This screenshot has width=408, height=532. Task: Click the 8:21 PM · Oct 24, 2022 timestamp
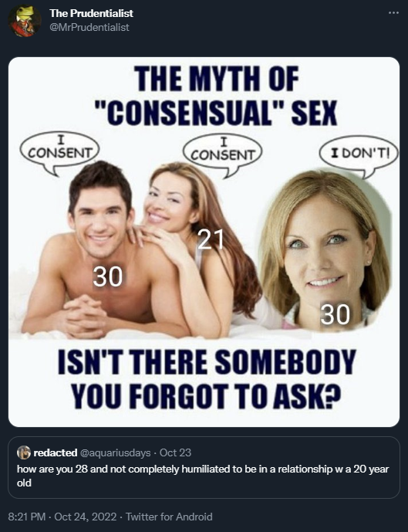click(x=62, y=517)
